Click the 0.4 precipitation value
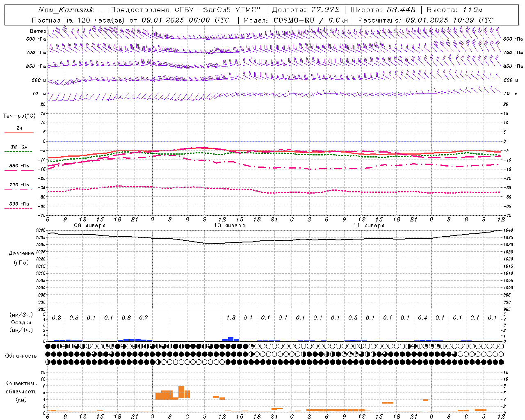Screen dimensions: 525x420 422,318
